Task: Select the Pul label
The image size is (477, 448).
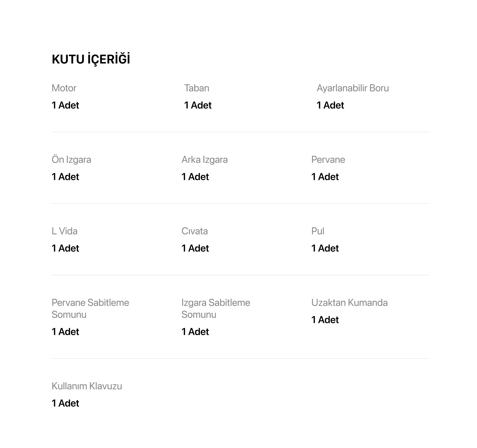Action: tap(318, 231)
